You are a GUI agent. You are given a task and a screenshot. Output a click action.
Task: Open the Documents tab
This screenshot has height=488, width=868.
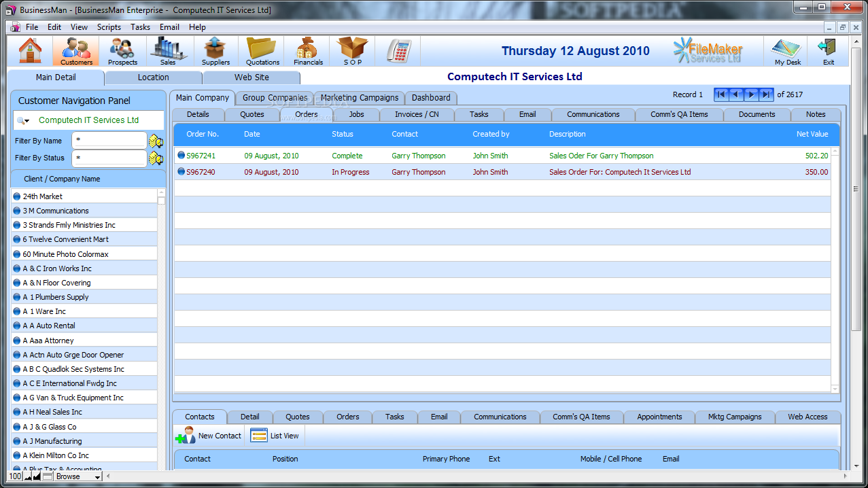click(757, 114)
